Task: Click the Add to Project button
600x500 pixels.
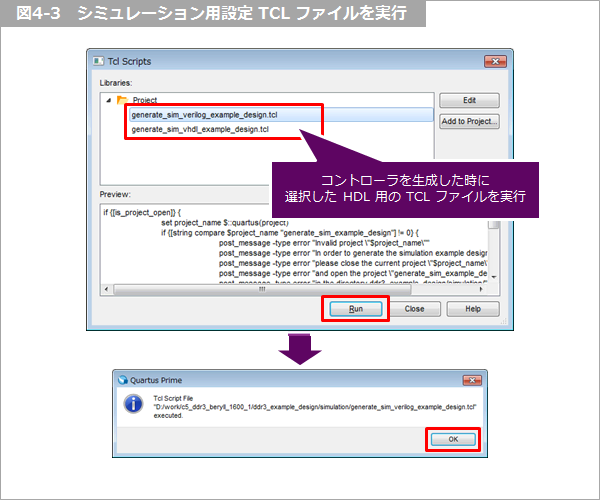Action: (469, 121)
